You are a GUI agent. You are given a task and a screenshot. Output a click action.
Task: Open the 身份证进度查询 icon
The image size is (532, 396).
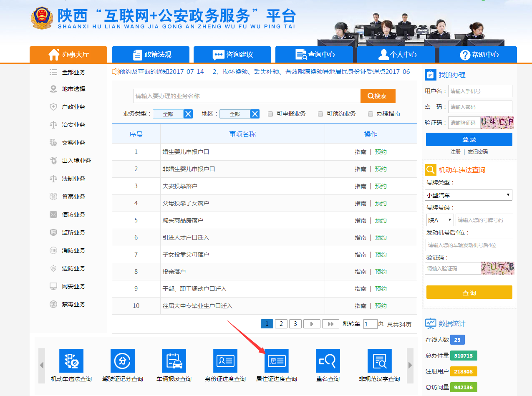225,361
